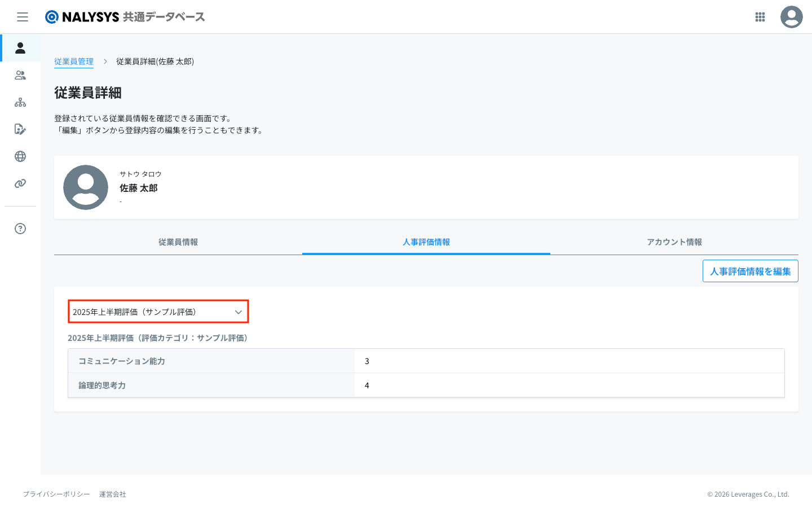The height and width of the screenshot is (508, 812).
Task: Select the single-person employee sidebar icon
Action: pyautogui.click(x=20, y=48)
